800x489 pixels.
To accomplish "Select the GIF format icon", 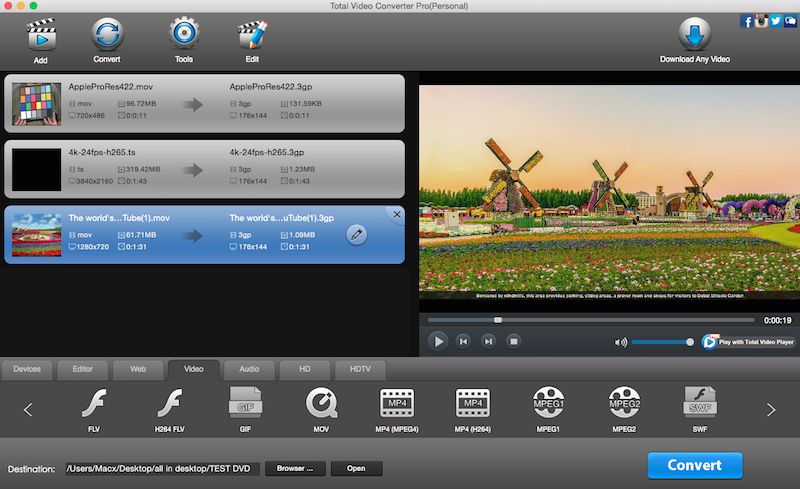I will (x=245, y=403).
